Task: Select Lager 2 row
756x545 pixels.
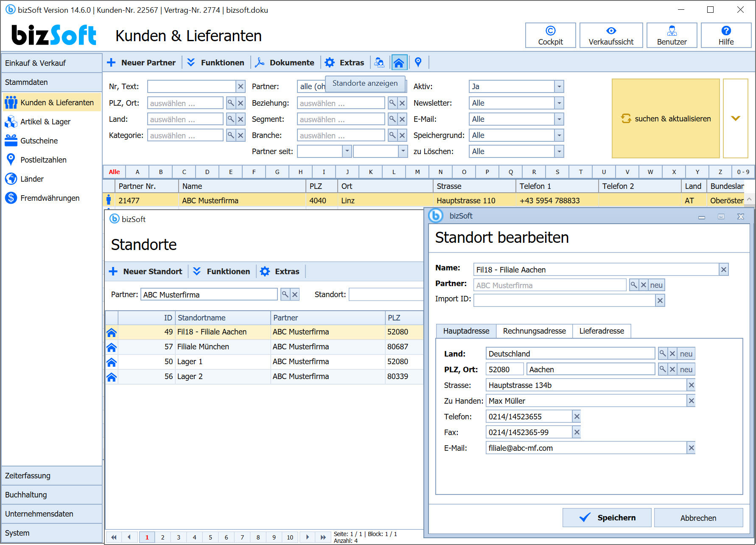Action: point(264,376)
